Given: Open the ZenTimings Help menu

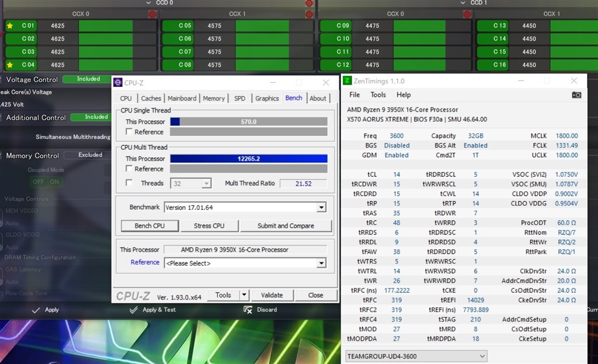Looking at the screenshot, I should pos(404,95).
